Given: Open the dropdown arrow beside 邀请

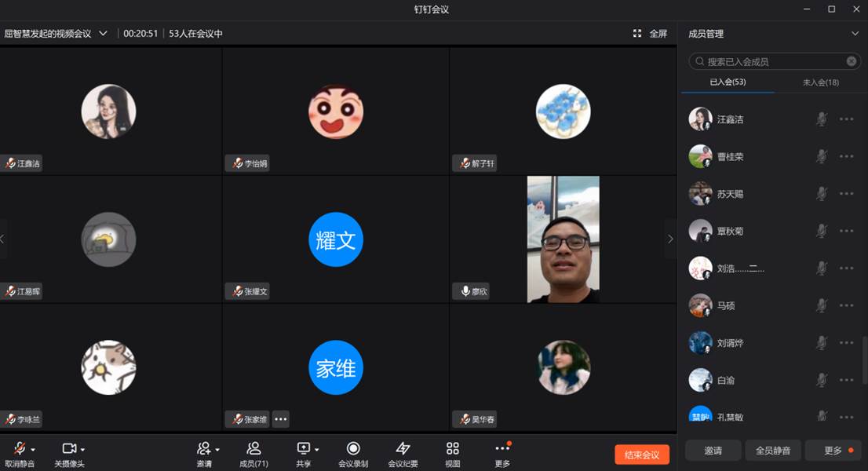Looking at the screenshot, I should point(217,449).
